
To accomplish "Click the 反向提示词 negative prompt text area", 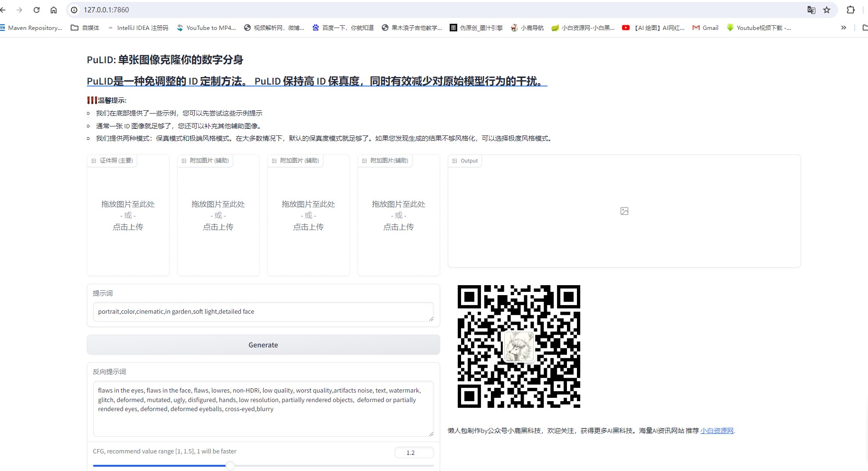I will pos(263,408).
